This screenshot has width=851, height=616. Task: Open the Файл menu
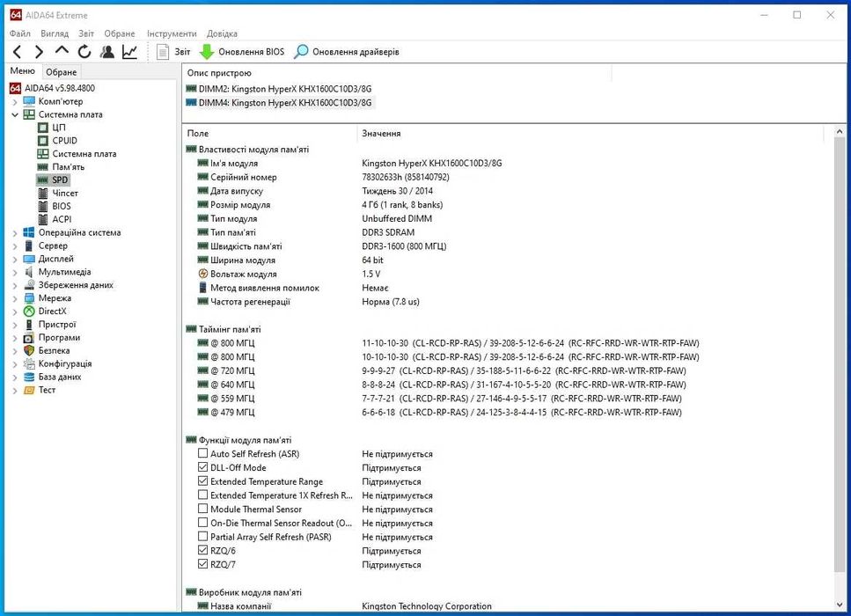coord(20,33)
